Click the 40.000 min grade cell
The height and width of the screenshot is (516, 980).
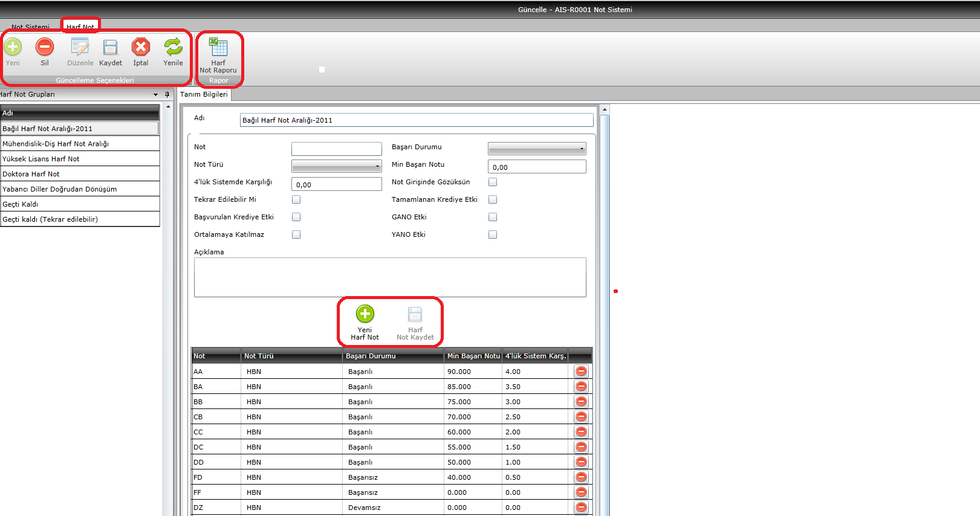[x=473, y=477]
